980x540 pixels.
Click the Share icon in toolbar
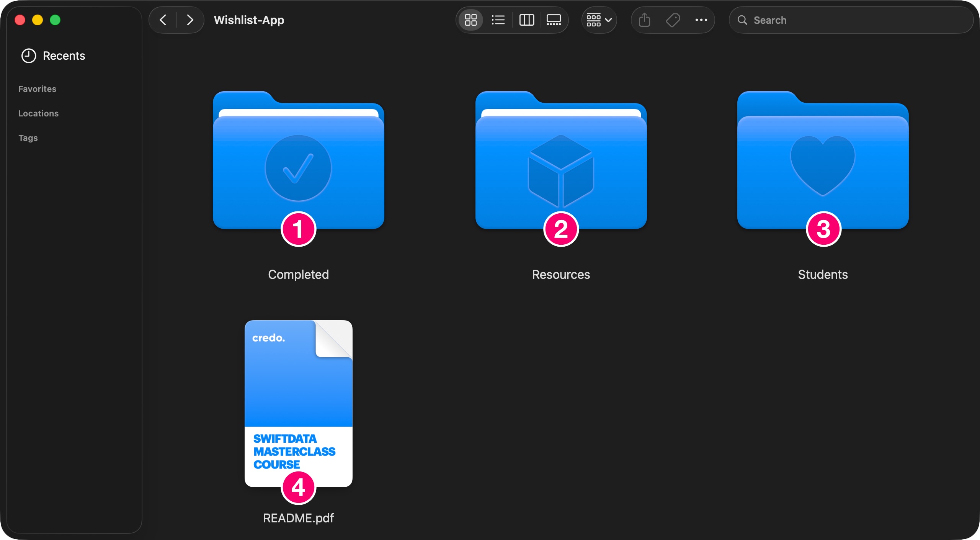coord(645,20)
